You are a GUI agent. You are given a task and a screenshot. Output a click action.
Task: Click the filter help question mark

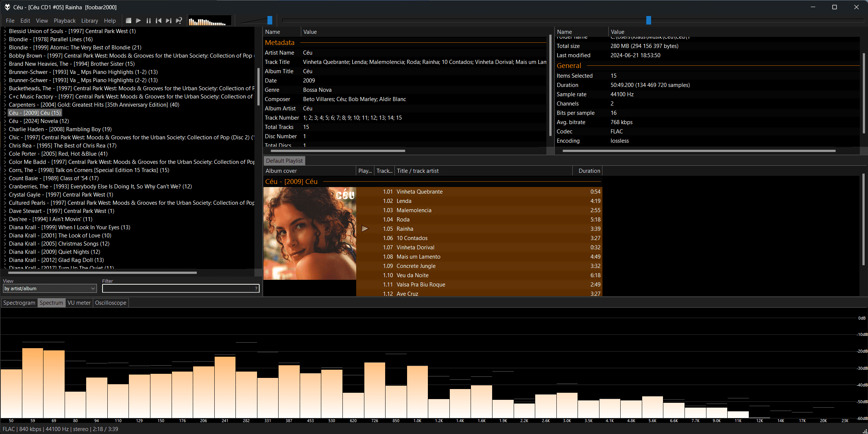pos(256,289)
